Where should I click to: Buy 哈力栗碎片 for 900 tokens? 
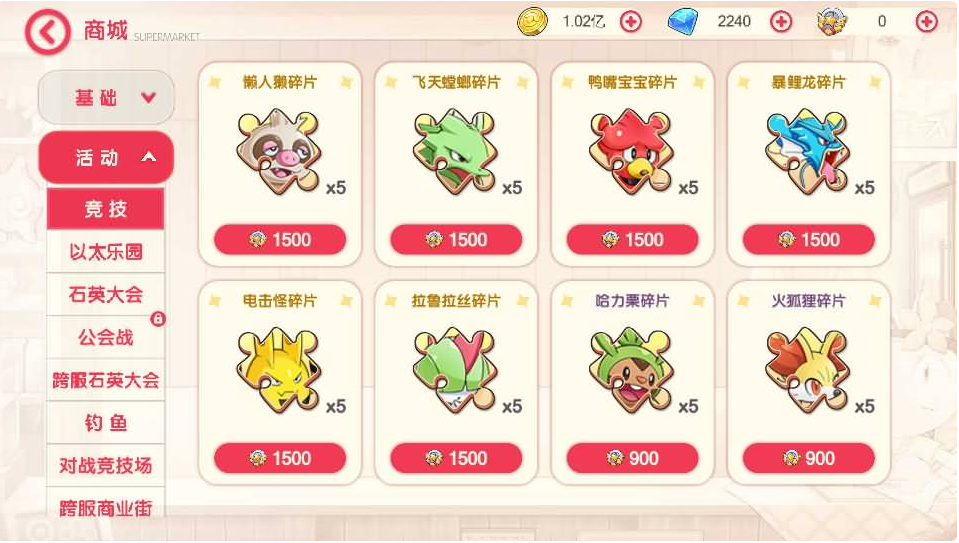coord(632,458)
